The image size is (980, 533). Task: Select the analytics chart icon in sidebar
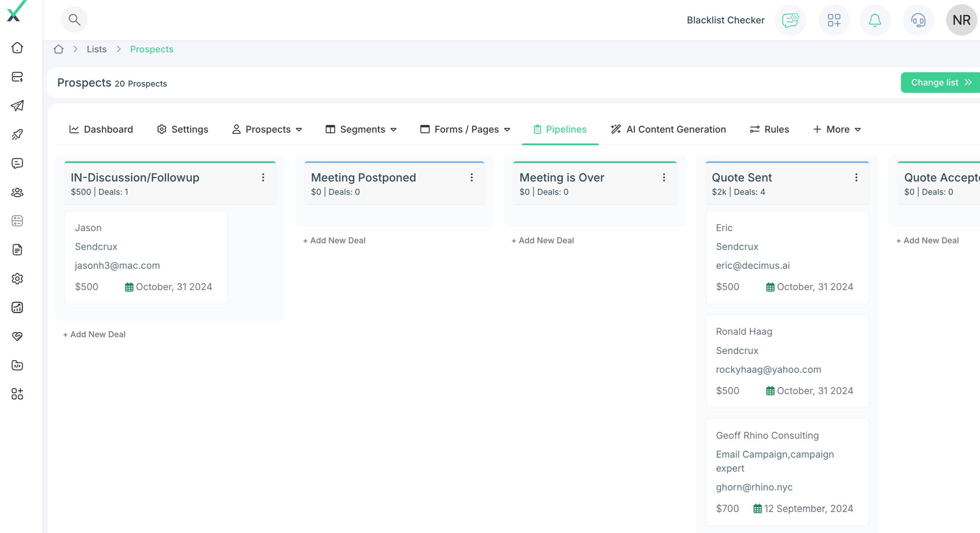tap(17, 308)
